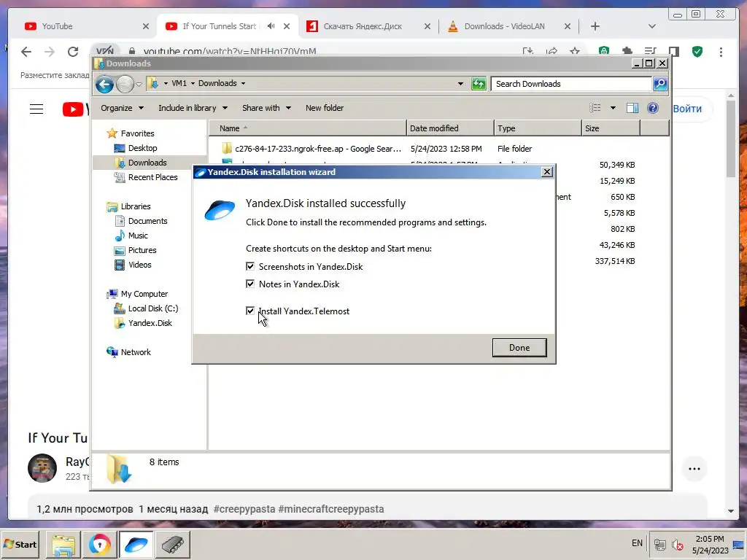
Task: Select Favorites in navigation pane
Action: (137, 133)
